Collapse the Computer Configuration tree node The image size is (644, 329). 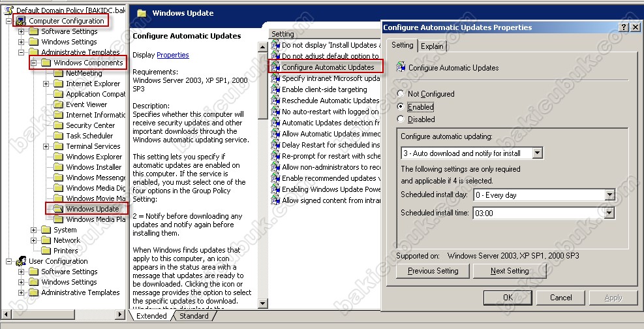pyautogui.click(x=8, y=21)
